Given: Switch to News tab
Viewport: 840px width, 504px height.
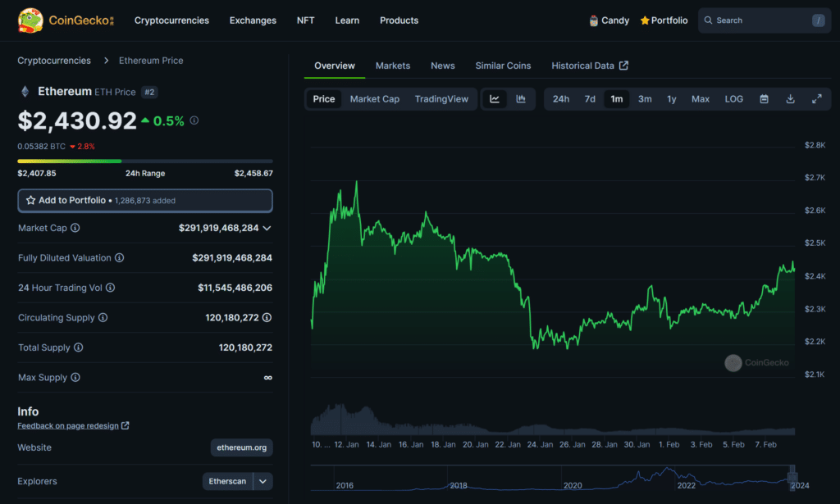Looking at the screenshot, I should pos(442,66).
